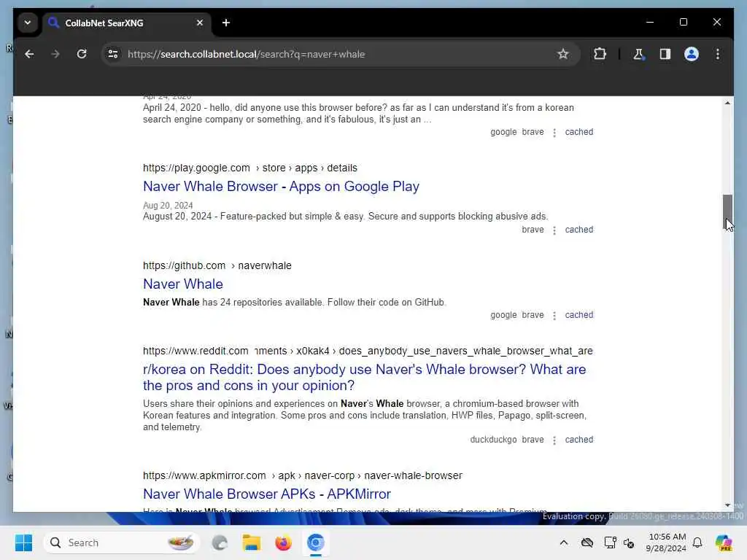Click 'brave' engine label on Google Play result
The width and height of the screenshot is (747, 560).
tap(533, 230)
